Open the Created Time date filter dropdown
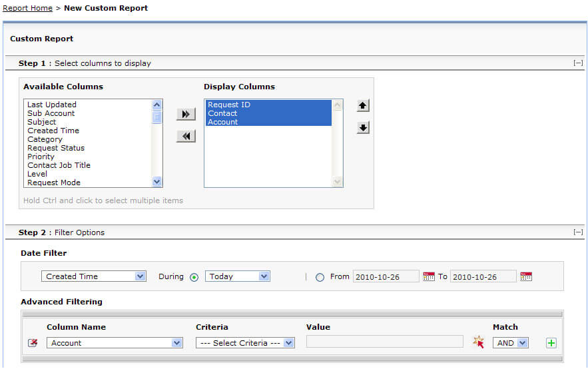This screenshot has height=371, width=588. pyautogui.click(x=94, y=276)
